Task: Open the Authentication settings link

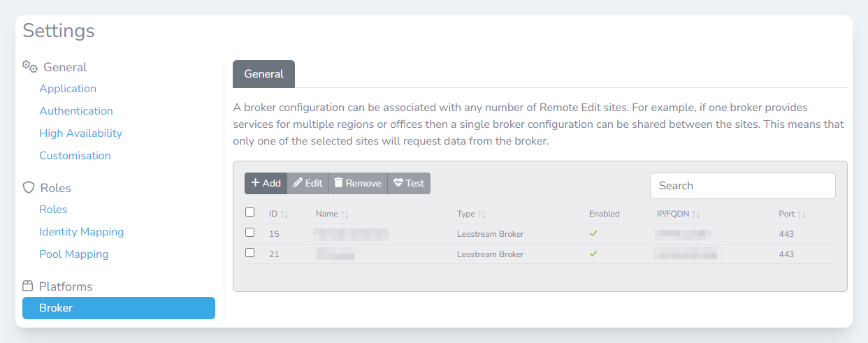Action: coord(76,111)
